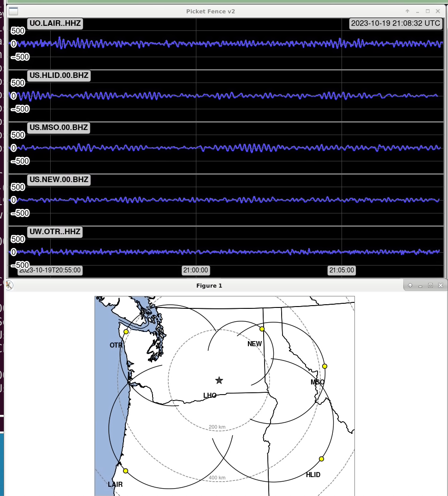Click the US.MSO.00.BHZ channel label
The width and height of the screenshot is (448, 496).
pyautogui.click(x=59, y=128)
